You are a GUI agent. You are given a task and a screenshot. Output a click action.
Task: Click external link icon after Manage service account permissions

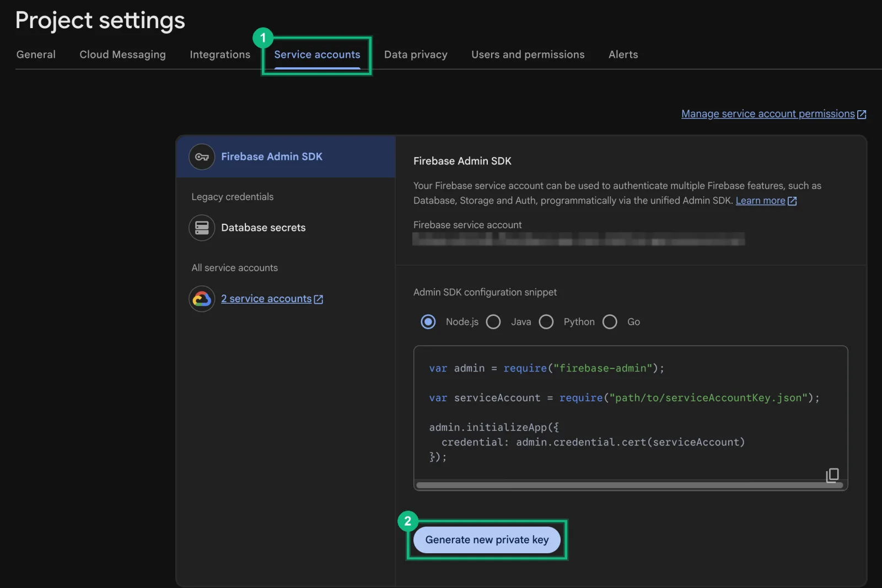[862, 115]
